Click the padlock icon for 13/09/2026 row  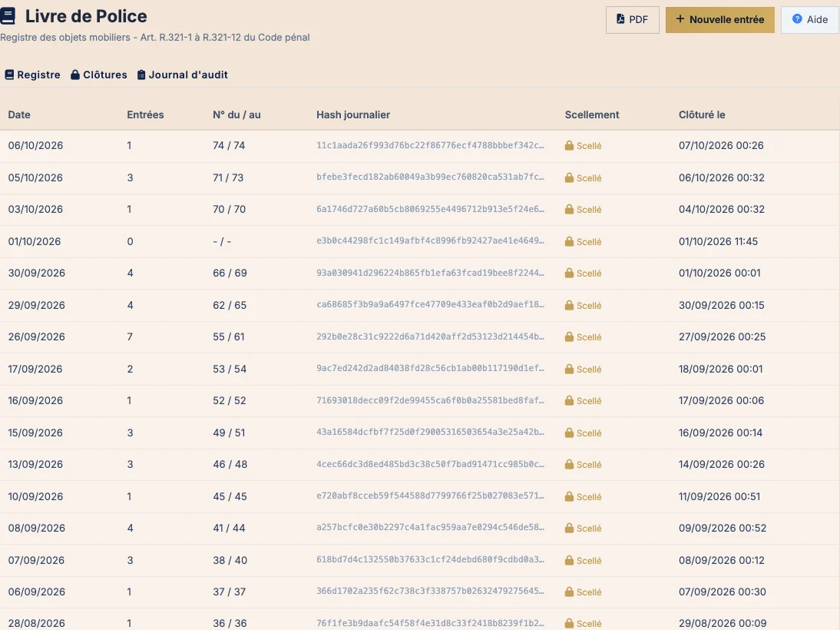(569, 465)
